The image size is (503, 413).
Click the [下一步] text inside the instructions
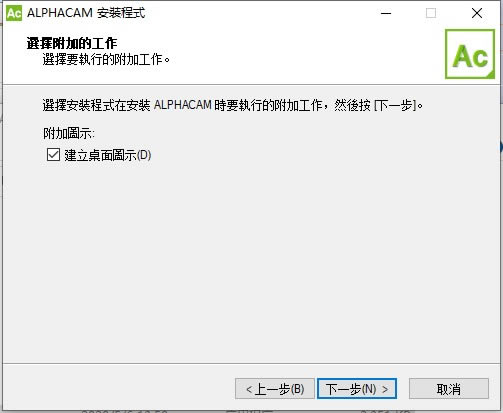(395, 106)
